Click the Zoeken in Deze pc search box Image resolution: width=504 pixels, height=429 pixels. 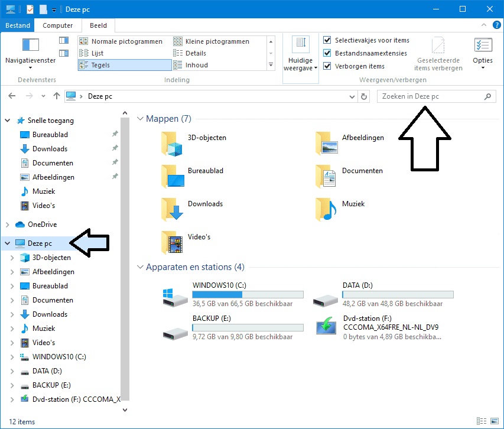point(430,96)
